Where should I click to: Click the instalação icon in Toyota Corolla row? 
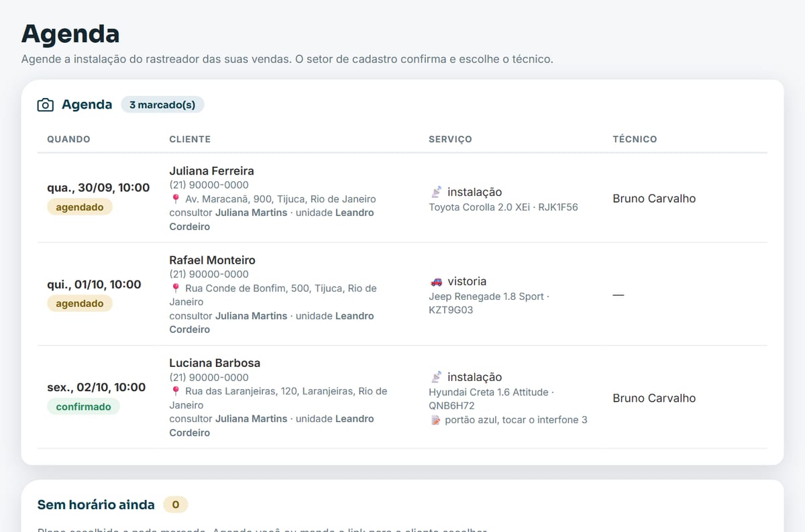(x=436, y=193)
